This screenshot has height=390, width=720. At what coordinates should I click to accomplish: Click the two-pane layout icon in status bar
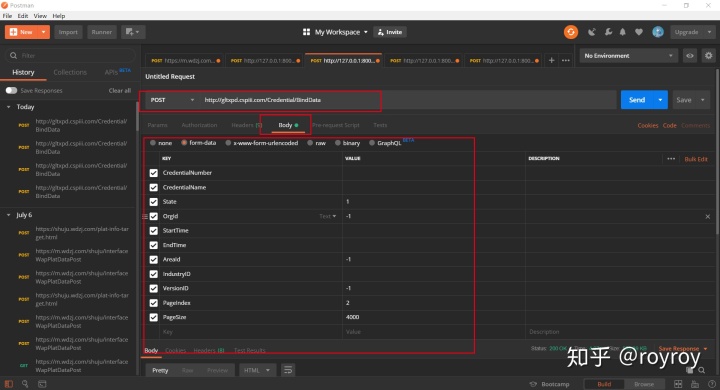[678, 384]
